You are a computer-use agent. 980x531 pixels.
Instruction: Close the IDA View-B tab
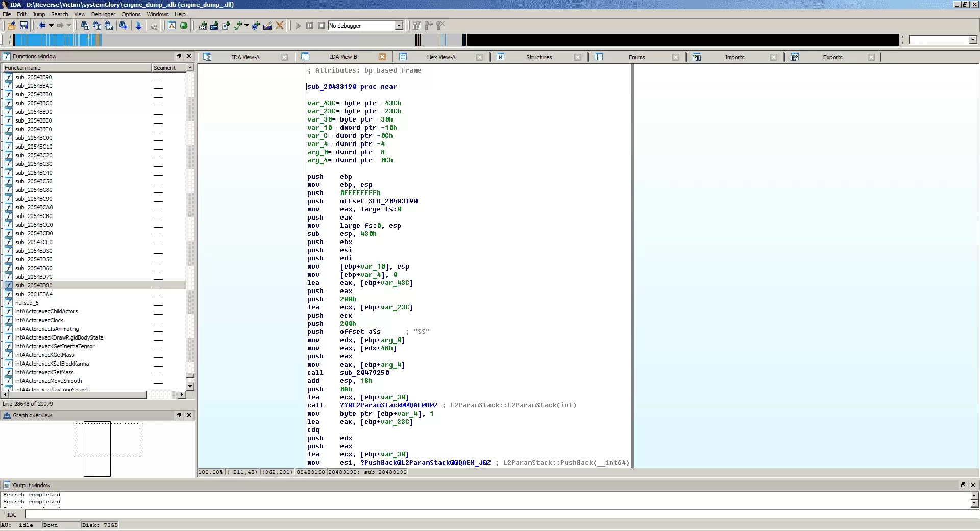(382, 57)
